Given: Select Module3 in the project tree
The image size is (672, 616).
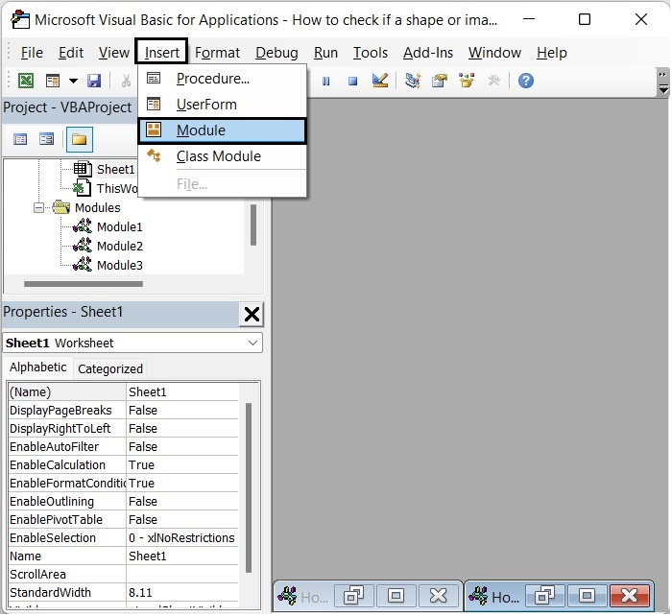Looking at the screenshot, I should click(x=120, y=266).
